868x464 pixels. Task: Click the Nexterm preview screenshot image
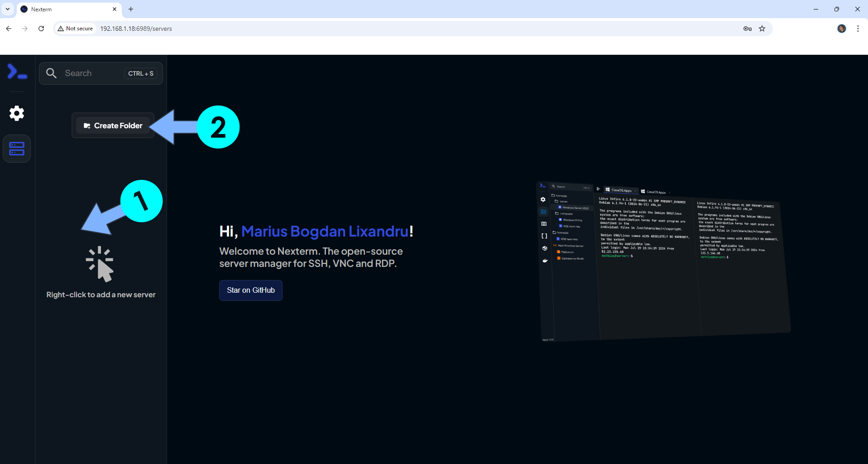(664, 261)
